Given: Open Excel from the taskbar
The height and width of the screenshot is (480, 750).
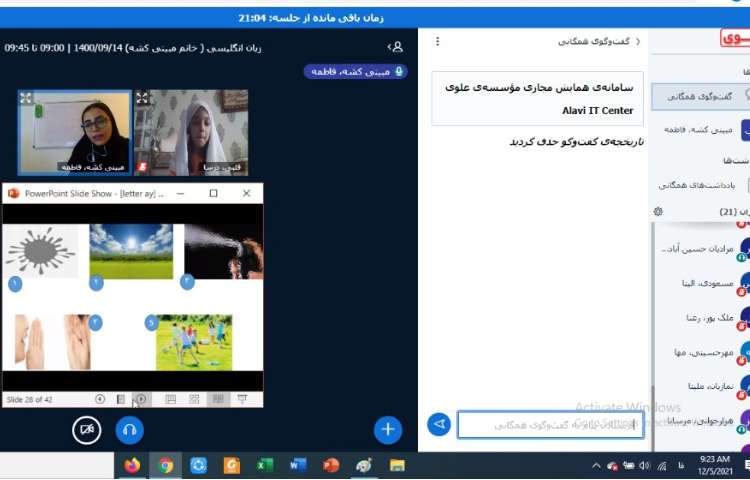Looking at the screenshot, I should pos(265,465).
